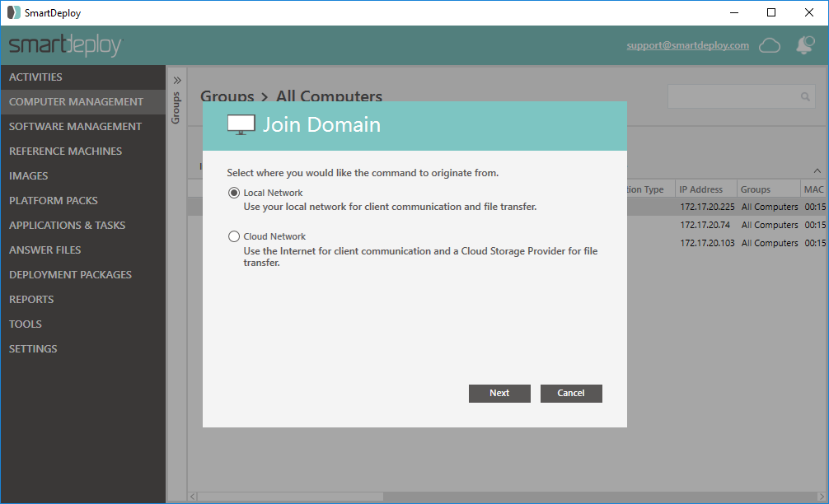The image size is (829, 504).
Task: Select the Local Network radio button
Action: [x=234, y=193]
